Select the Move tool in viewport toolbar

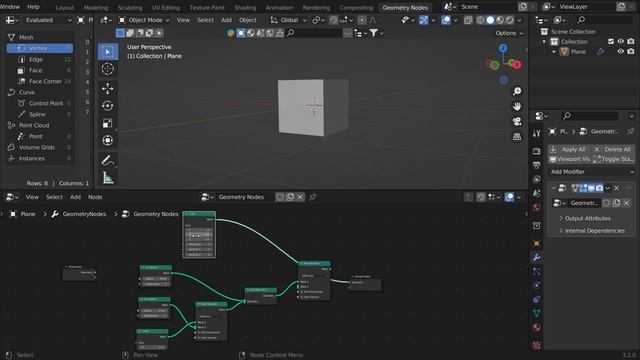point(108,89)
